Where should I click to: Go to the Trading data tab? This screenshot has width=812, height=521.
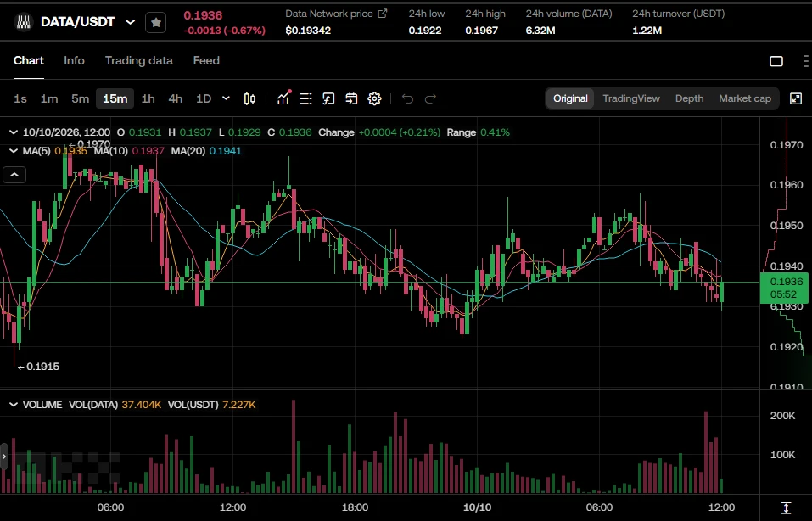point(139,60)
